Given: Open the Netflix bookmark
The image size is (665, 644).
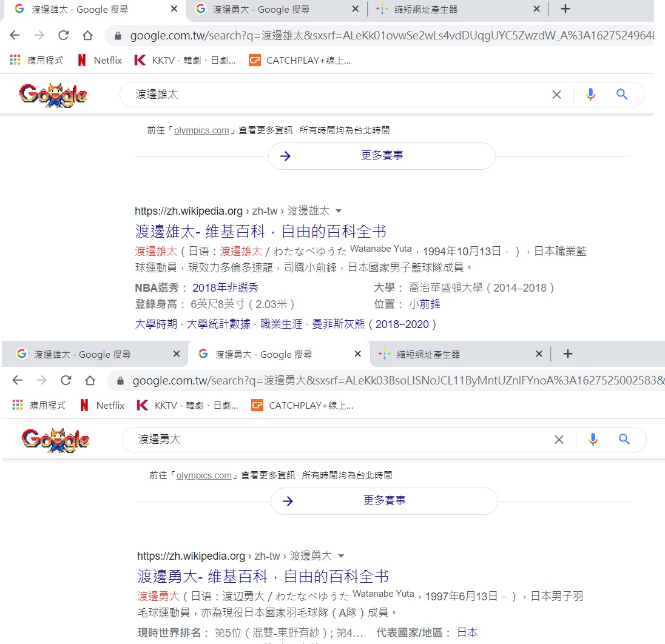Looking at the screenshot, I should pyautogui.click(x=99, y=60).
